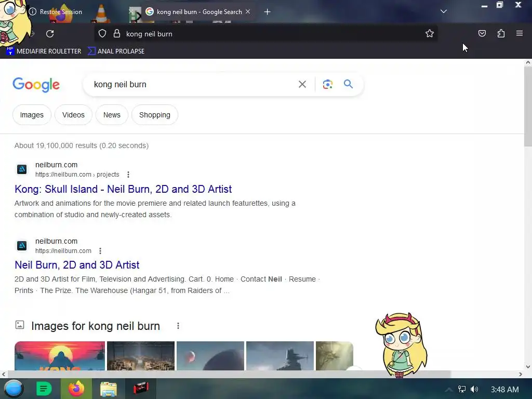Open the Start orb on the taskbar
This screenshot has width=532, height=399.
(13, 389)
